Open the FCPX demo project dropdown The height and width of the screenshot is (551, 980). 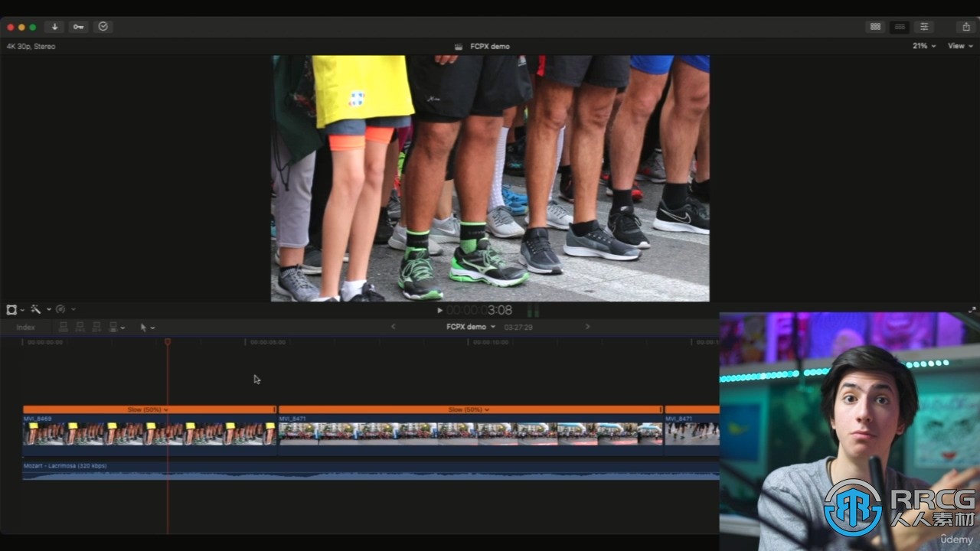[x=471, y=327]
